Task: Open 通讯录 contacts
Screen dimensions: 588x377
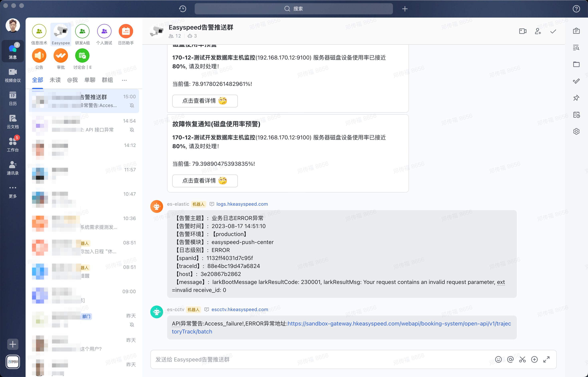Action: pos(13,168)
